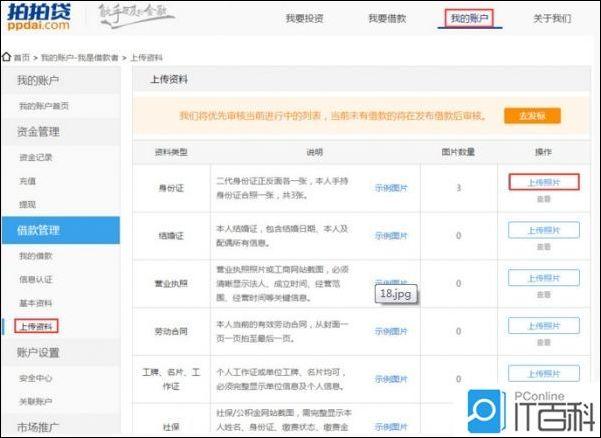Click the orange 去发标 button
Image resolution: width=601 pixels, height=438 pixels.
click(x=532, y=116)
